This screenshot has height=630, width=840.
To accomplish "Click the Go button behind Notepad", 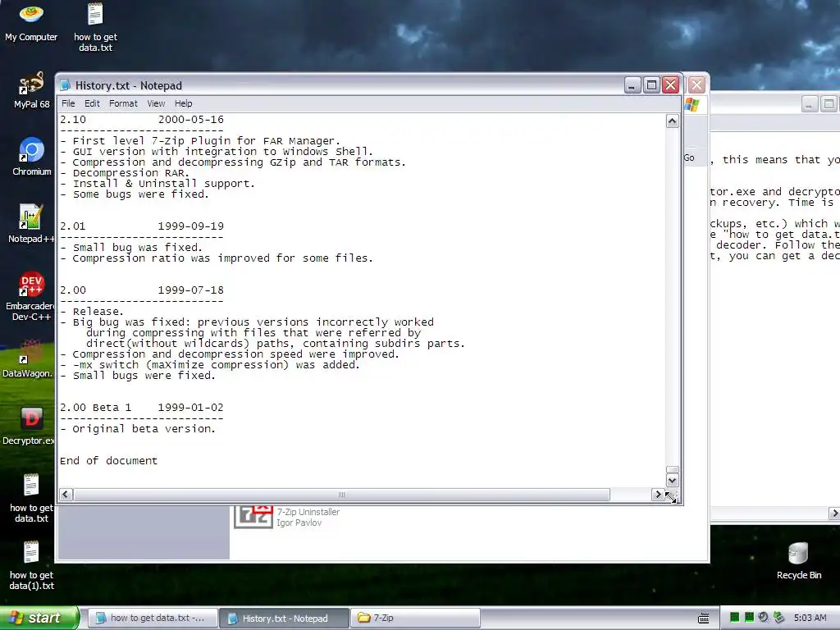I will pyautogui.click(x=689, y=157).
